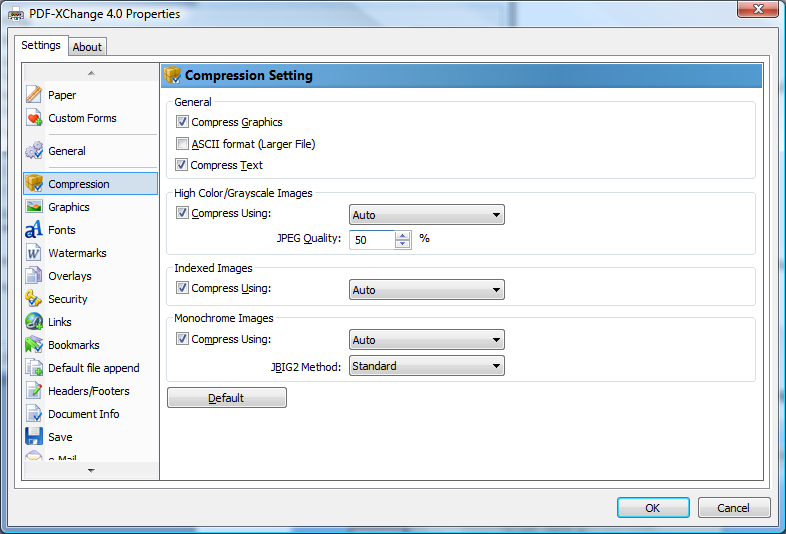Click the OK button

[653, 507]
